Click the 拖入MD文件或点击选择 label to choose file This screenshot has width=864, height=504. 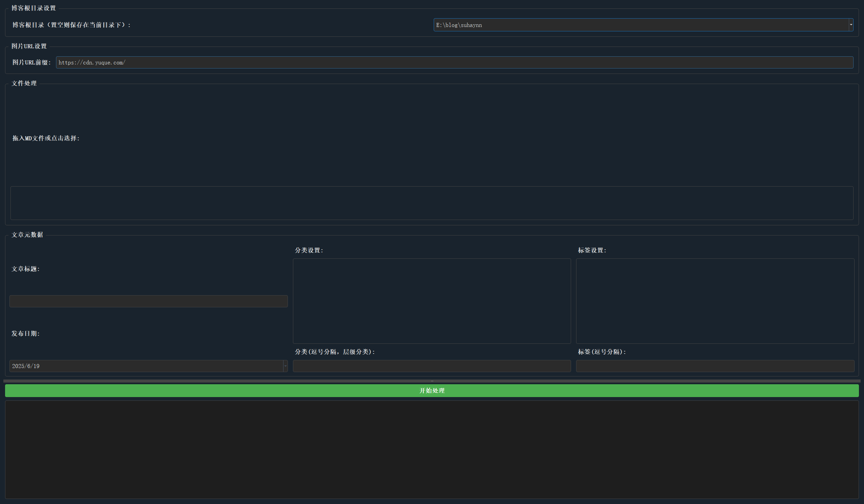pos(46,138)
